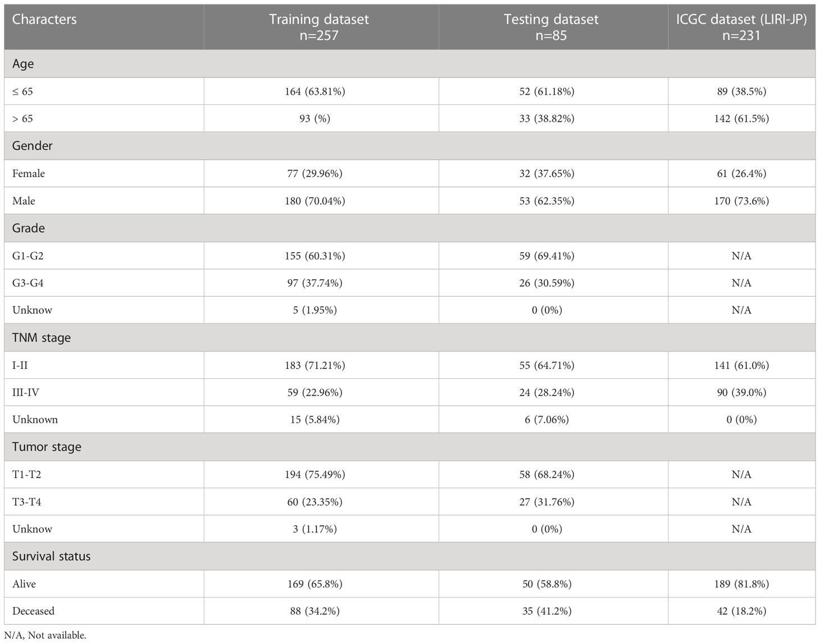Select the 'G3-G4' row label

click(28, 283)
